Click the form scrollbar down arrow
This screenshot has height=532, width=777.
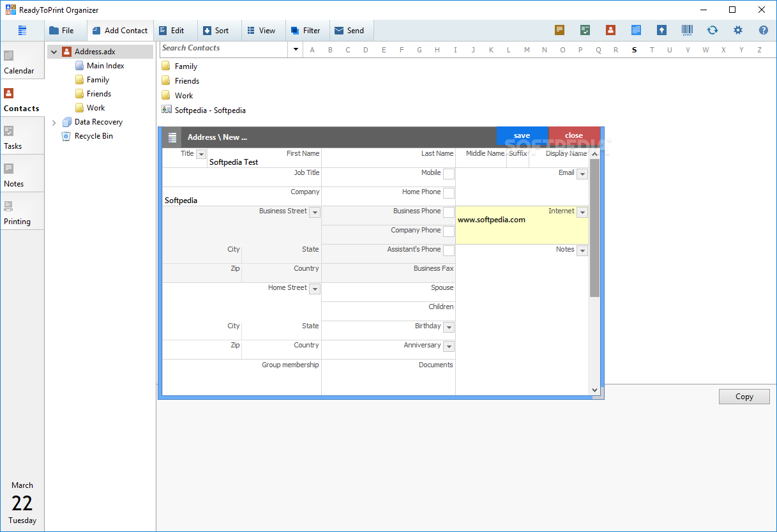594,390
